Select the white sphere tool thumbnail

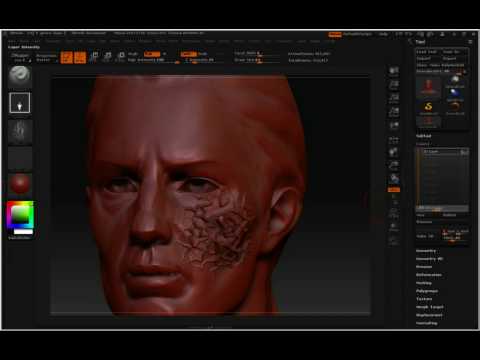(455, 81)
